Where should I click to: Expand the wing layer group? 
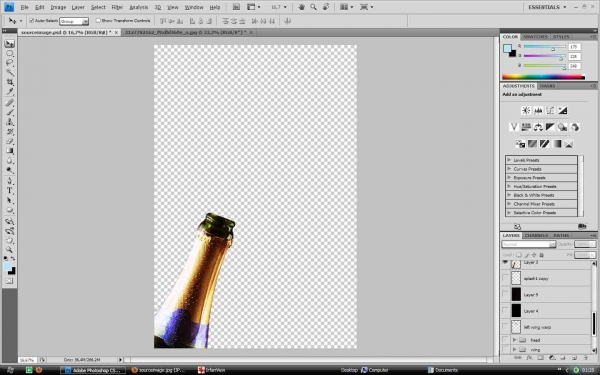514,349
